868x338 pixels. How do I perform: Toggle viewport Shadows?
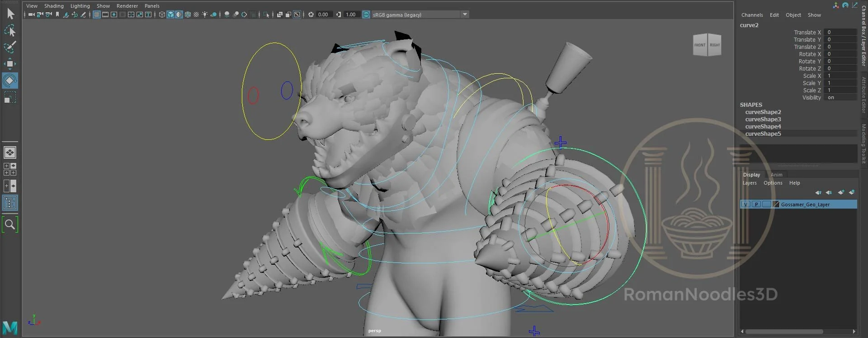pyautogui.click(x=213, y=14)
